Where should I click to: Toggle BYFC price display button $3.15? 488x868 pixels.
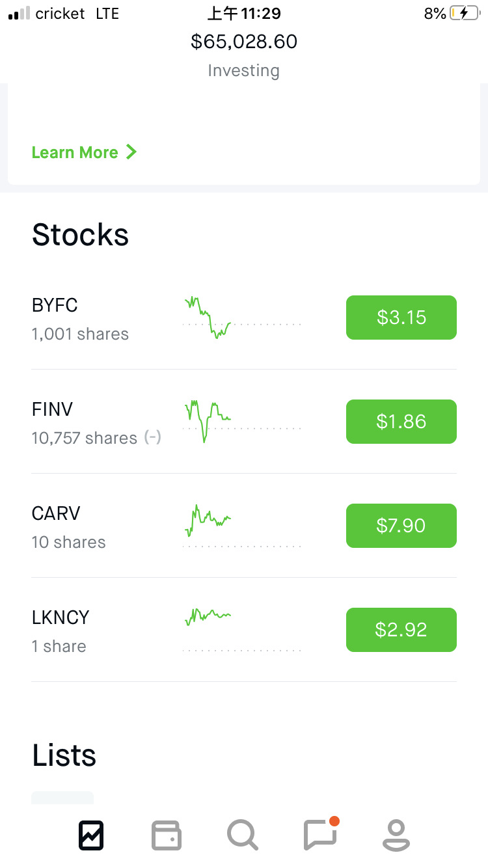tap(401, 318)
